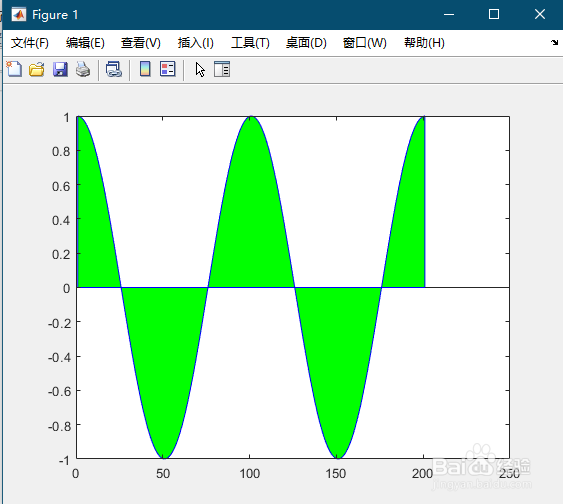Minimize the Figure 1 window

(449, 15)
